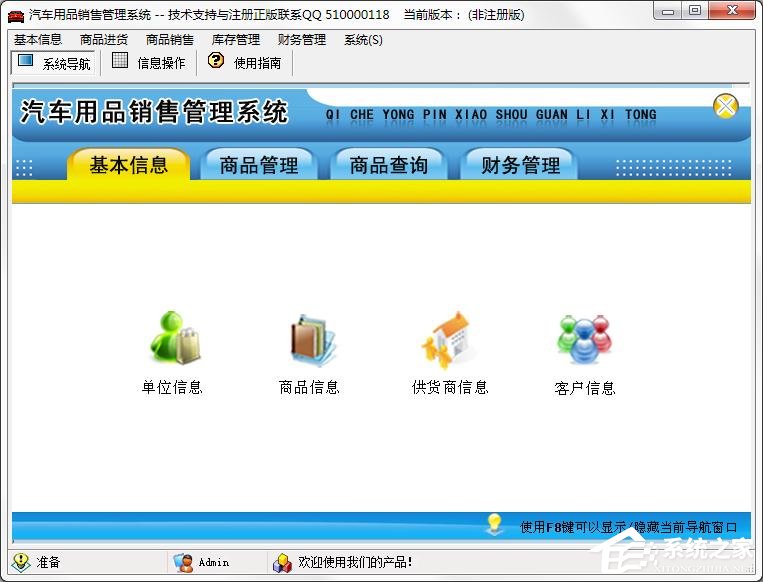Screen dimensions: 763x582
Task: Click the 汽车用品销售管理系统 banner title
Action: (154, 112)
